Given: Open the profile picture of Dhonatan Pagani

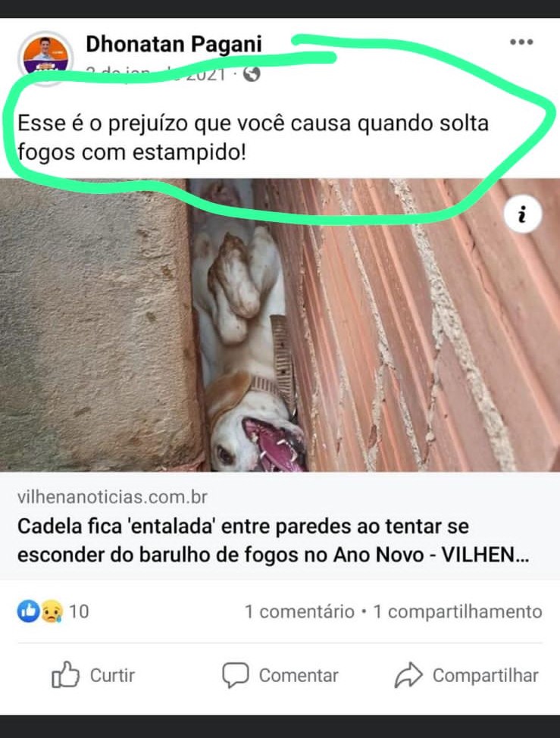Looking at the screenshot, I should 45,58.
